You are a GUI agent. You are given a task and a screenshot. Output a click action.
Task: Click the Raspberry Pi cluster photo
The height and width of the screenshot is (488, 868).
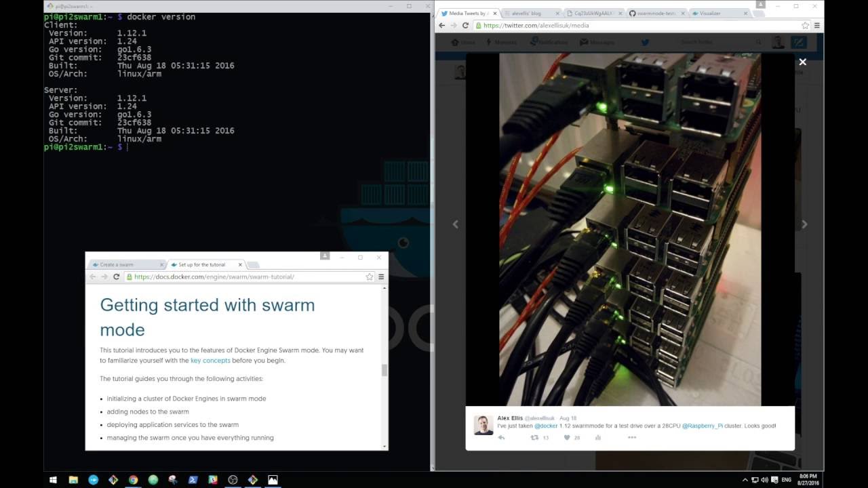[630, 230]
